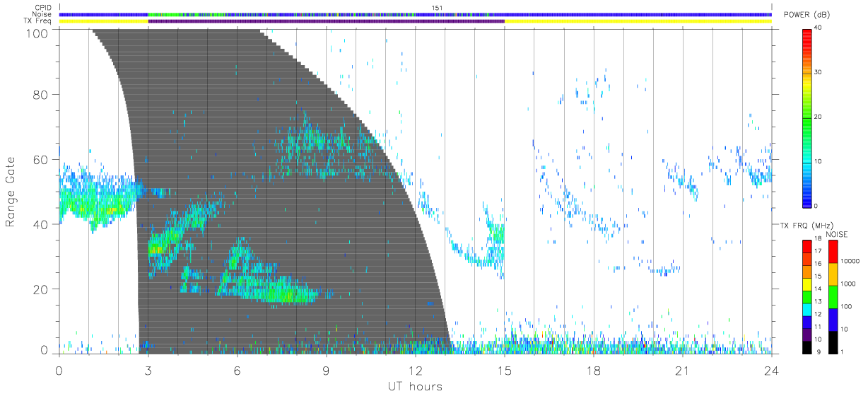868x401 pixels.
Task: Pick the black 1–10 noise legend swatch
Action: [x=833, y=342]
